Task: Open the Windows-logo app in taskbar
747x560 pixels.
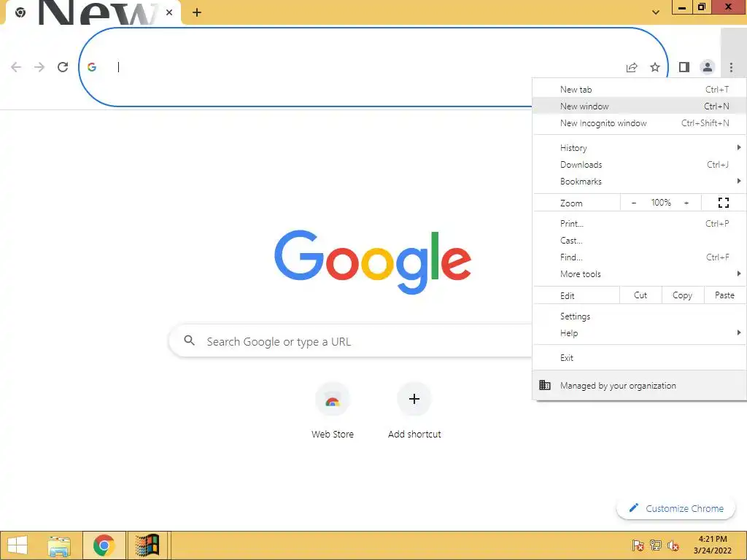Action: 147,545
